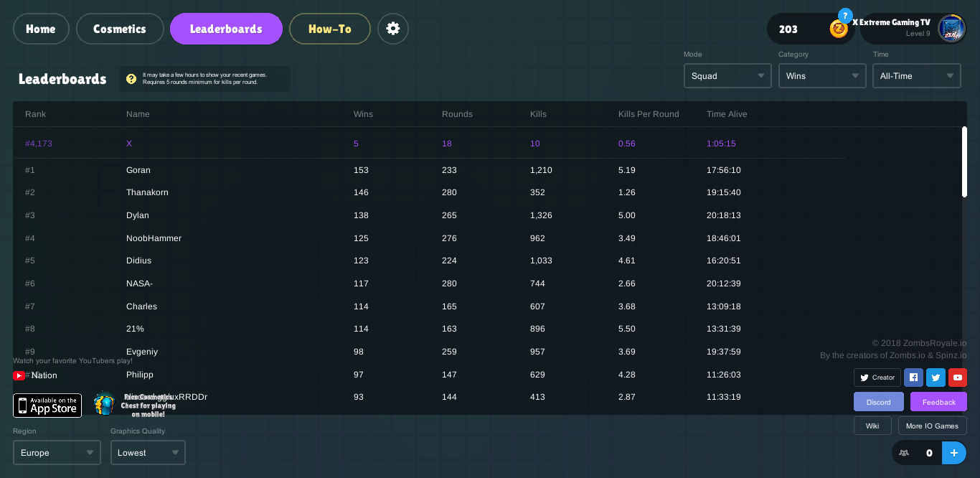980x478 pixels.
Task: Expand the Mode dropdown showing Squad
Action: tap(727, 76)
